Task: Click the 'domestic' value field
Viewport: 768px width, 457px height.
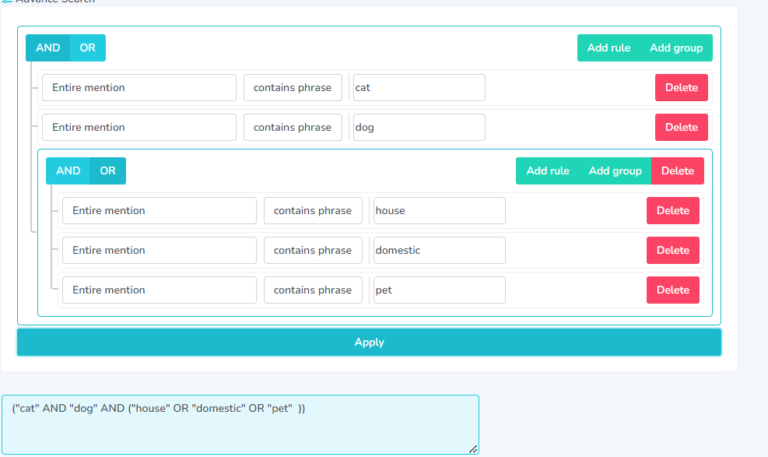Action: pos(439,250)
